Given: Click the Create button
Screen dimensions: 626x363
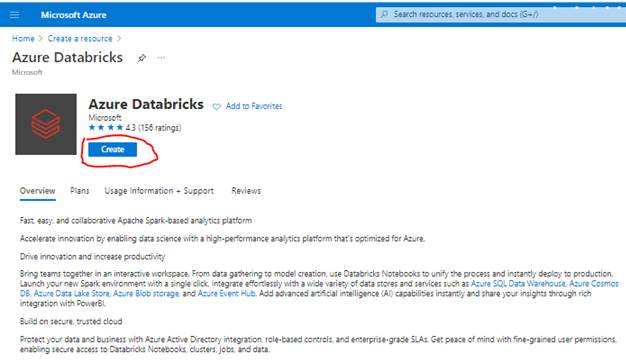Looking at the screenshot, I should pyautogui.click(x=113, y=149).
